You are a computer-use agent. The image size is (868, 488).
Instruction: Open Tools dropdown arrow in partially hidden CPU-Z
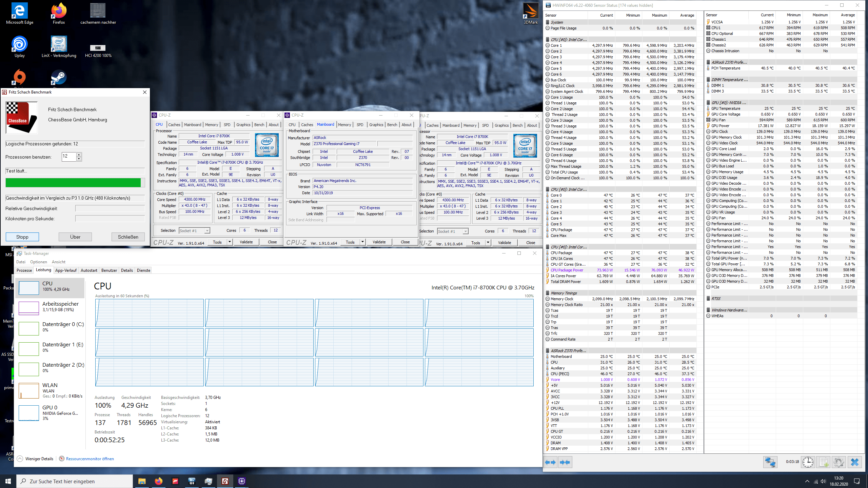pos(488,243)
